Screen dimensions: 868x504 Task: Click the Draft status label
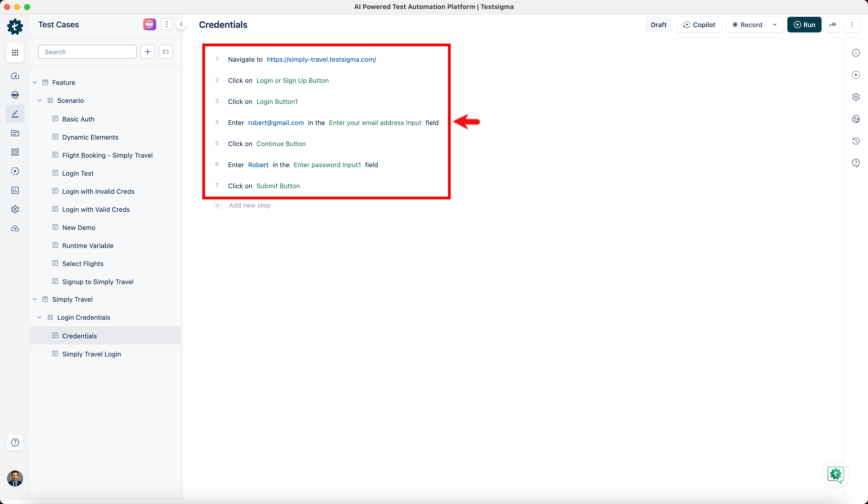[x=658, y=25]
